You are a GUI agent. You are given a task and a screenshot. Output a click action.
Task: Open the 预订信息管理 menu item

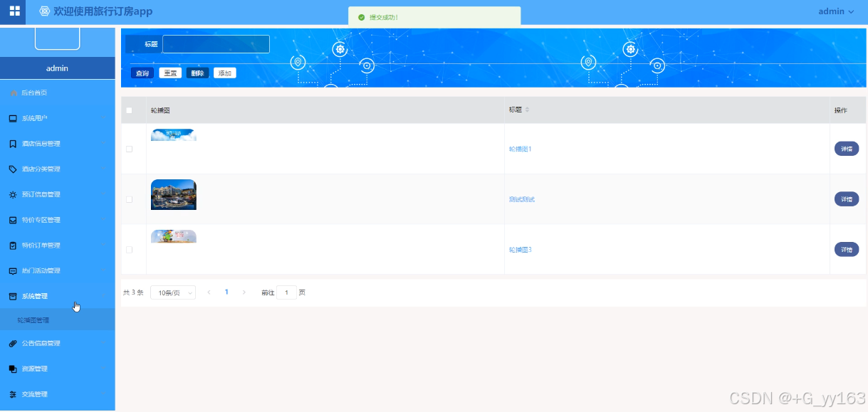click(58, 194)
